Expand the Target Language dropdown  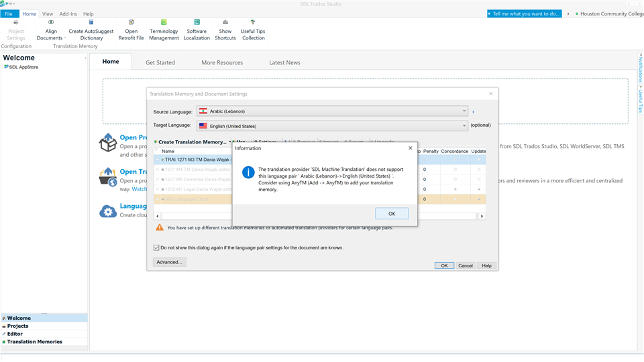coord(464,125)
